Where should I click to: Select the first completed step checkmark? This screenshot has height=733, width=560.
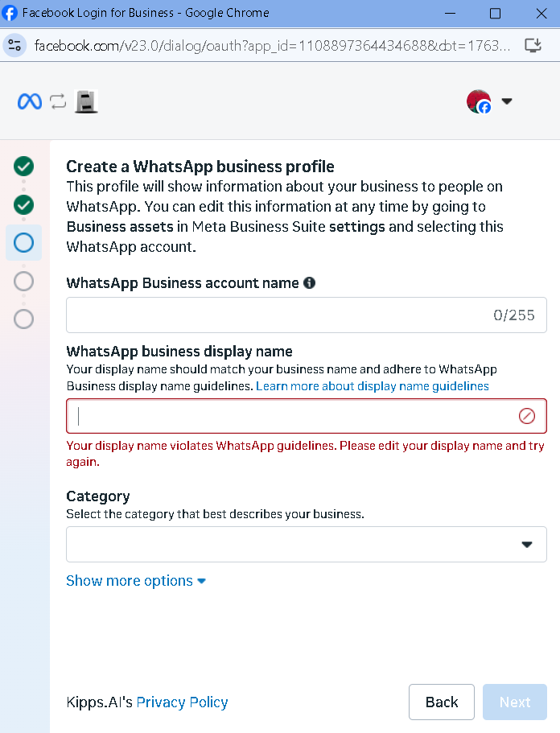(x=23, y=166)
